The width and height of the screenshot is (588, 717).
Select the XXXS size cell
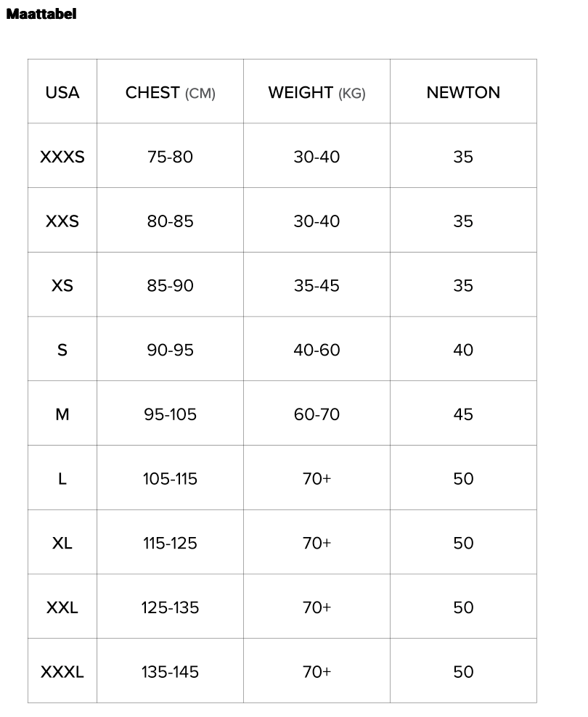tap(62, 157)
